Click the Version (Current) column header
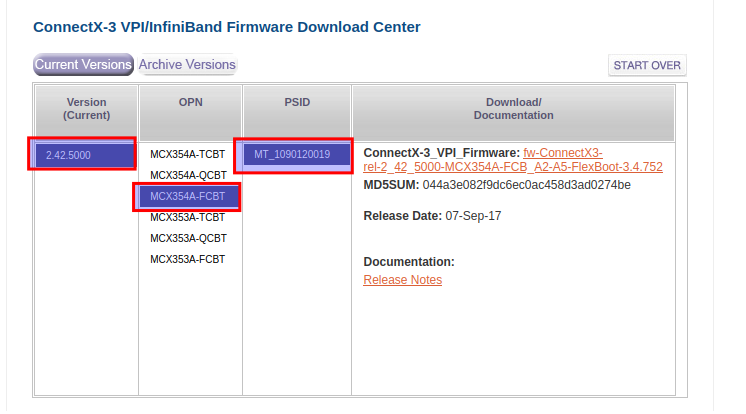Screen dimensions: 746x414 [x=86, y=109]
